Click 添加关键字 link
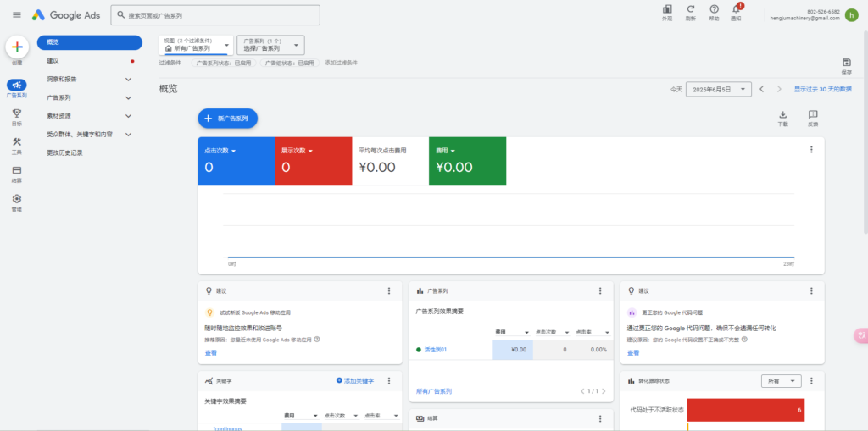868x431 pixels. click(355, 381)
